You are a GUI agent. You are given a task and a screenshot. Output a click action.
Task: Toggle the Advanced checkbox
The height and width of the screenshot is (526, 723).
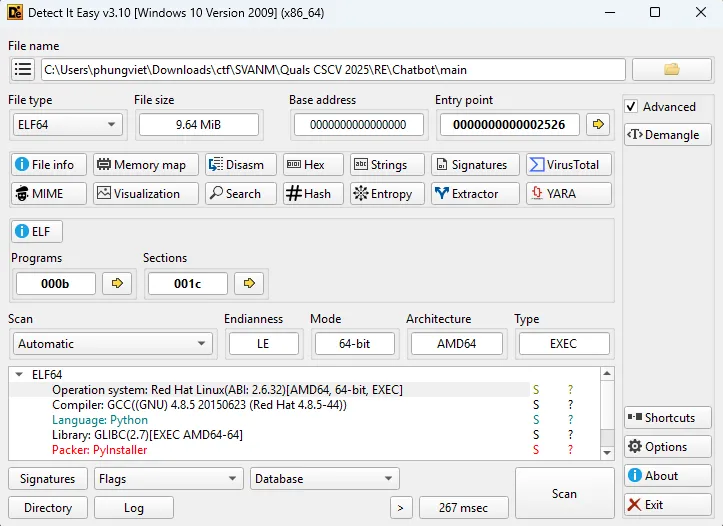631,107
